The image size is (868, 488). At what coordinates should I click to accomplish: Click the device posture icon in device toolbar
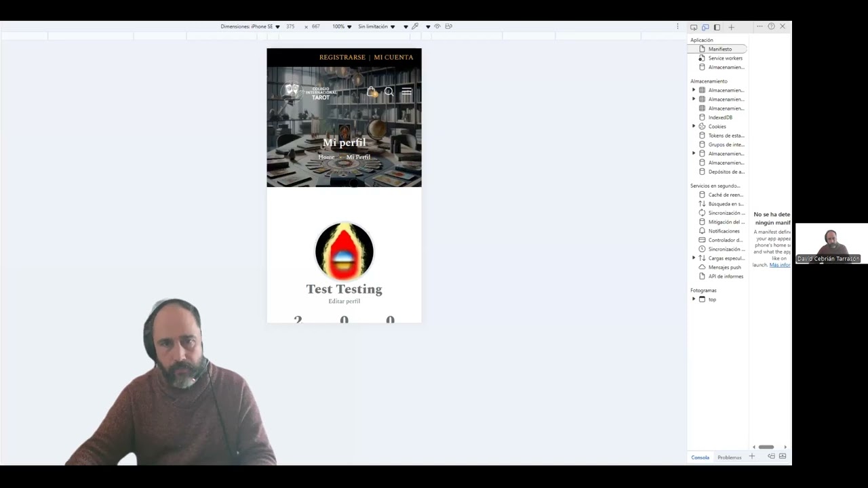[x=448, y=26]
